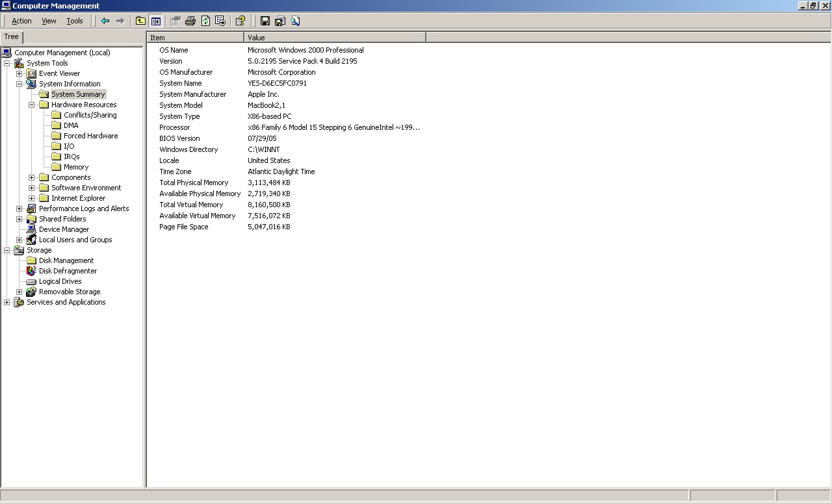The width and height of the screenshot is (832, 504).
Task: Open Help via question mark icon
Action: 240,21
